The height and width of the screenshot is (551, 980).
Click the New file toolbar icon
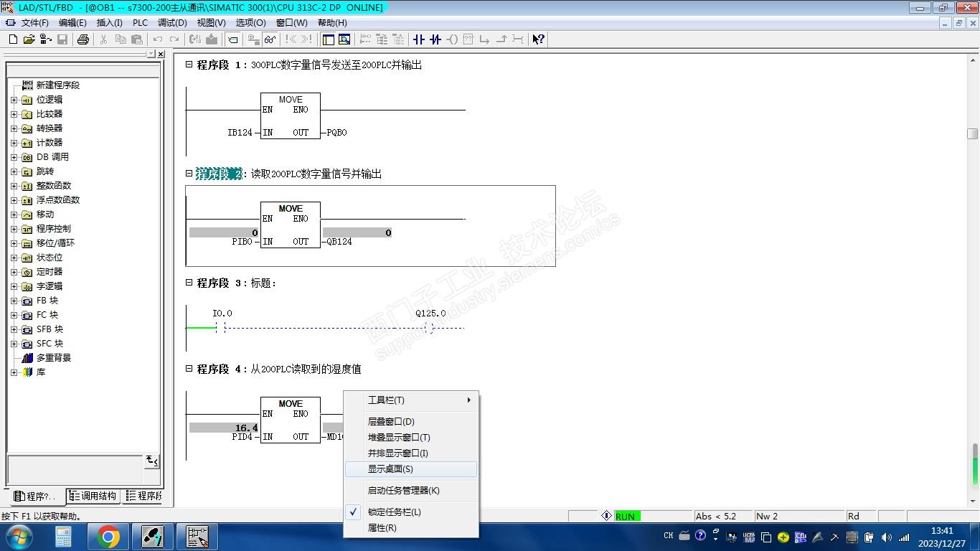point(13,39)
